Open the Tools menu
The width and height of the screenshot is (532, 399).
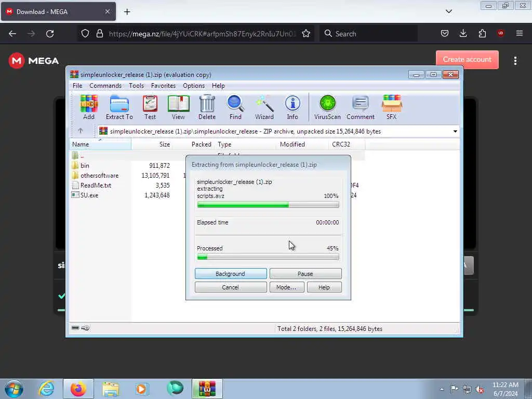(x=137, y=86)
